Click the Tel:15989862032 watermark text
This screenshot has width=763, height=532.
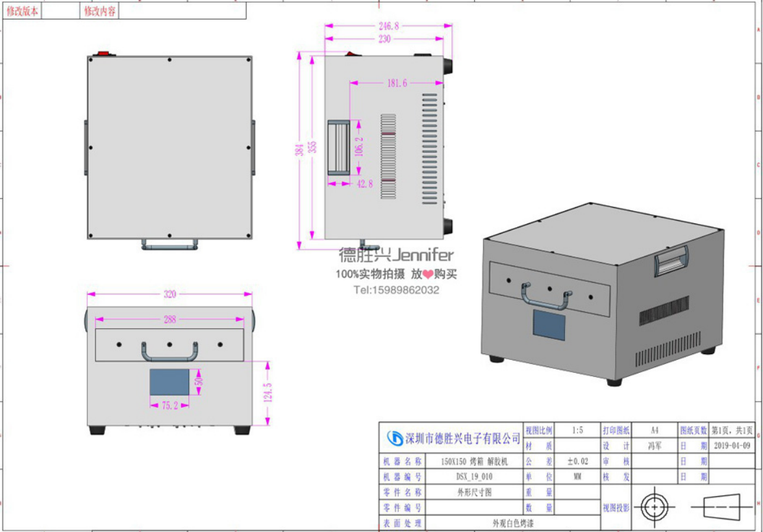coord(396,290)
